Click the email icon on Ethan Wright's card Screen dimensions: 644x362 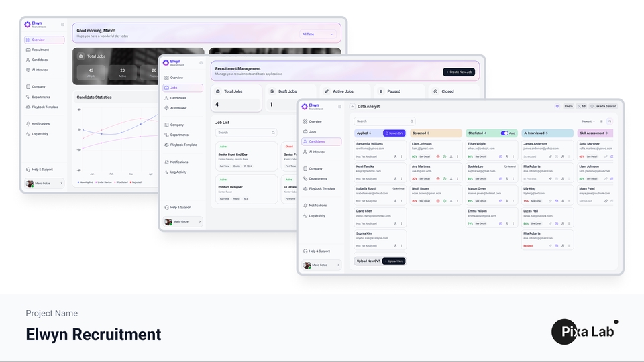(x=500, y=156)
